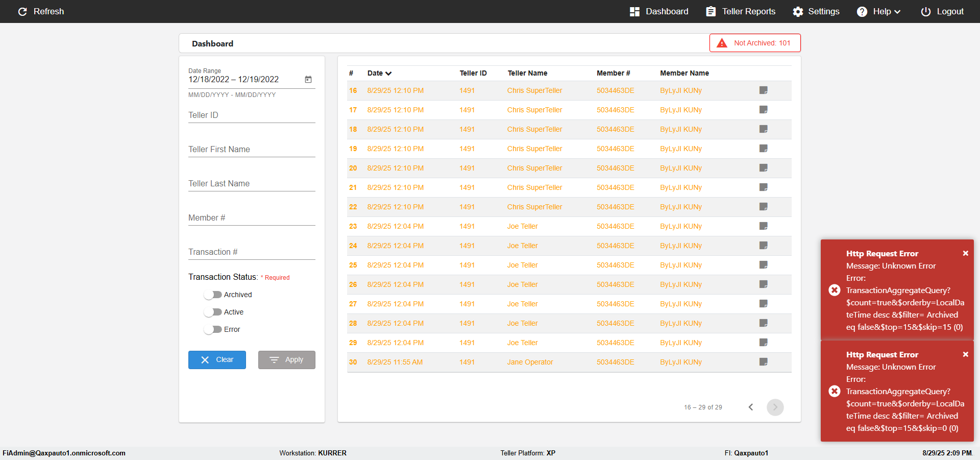
Task: Dismiss the second Http Request Error toast
Action: coord(965,354)
